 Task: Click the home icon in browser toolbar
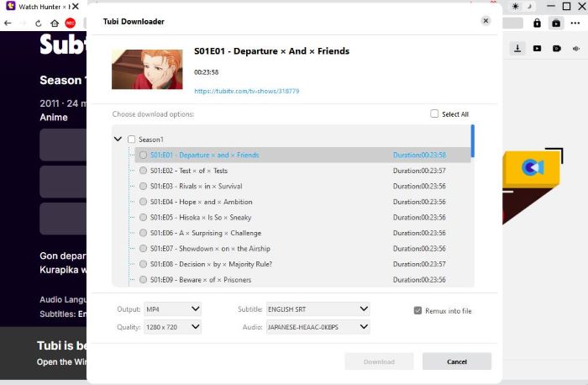point(55,24)
